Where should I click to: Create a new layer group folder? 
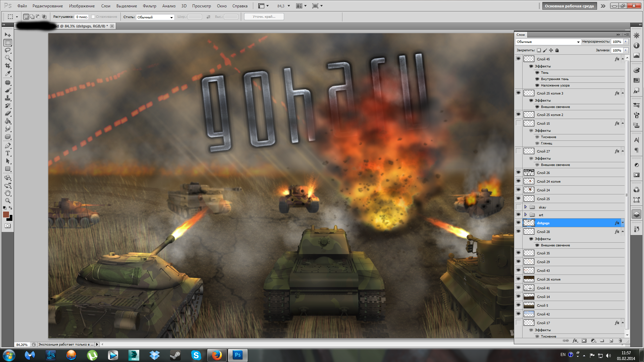[602, 341]
